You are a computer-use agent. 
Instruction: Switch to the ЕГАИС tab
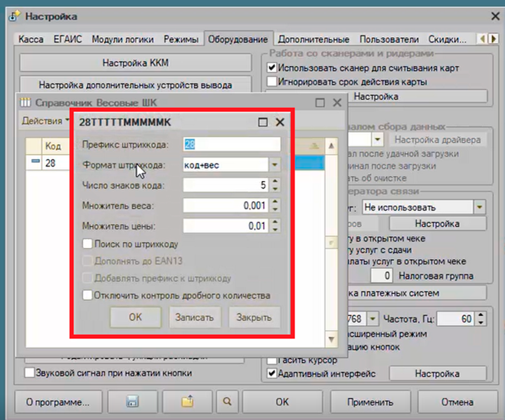click(x=67, y=39)
